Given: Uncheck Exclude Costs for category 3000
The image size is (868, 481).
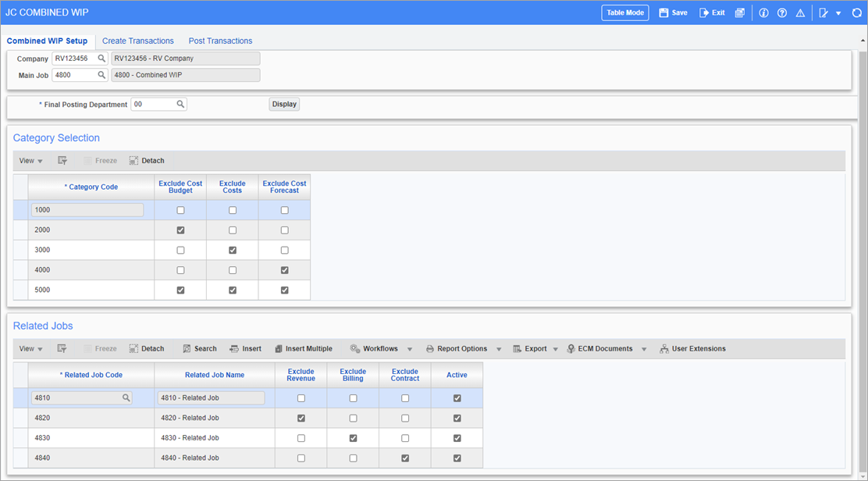Looking at the screenshot, I should coord(233,250).
